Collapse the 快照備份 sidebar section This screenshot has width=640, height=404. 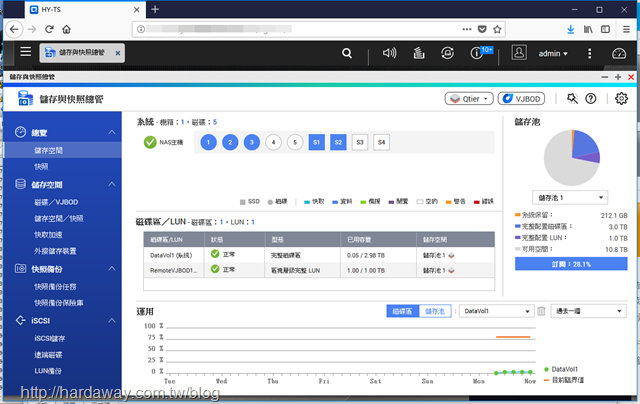click(x=112, y=269)
